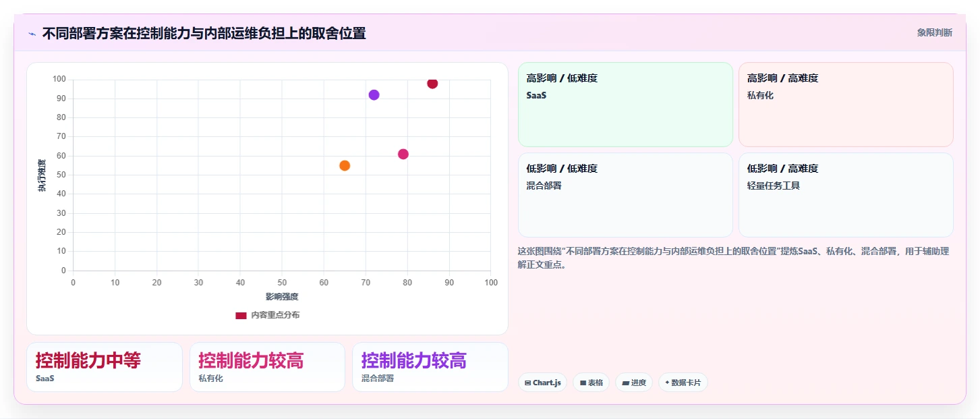Click the 表格 chip icon
The width and height of the screenshot is (980, 419).
pos(583,383)
